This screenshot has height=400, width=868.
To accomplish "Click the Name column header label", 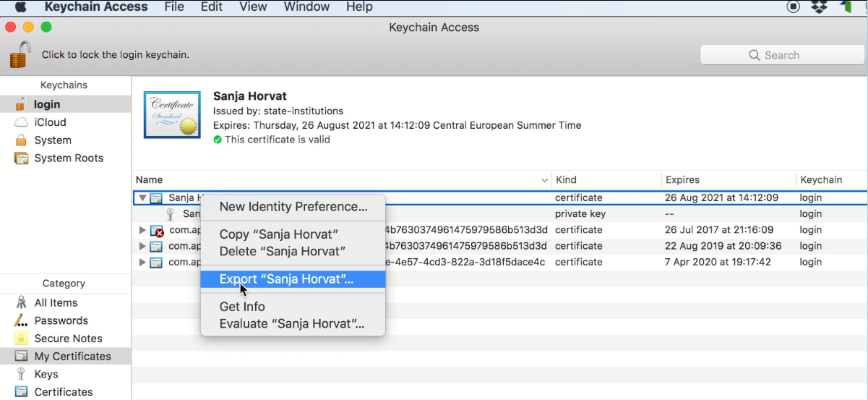I will [x=149, y=179].
